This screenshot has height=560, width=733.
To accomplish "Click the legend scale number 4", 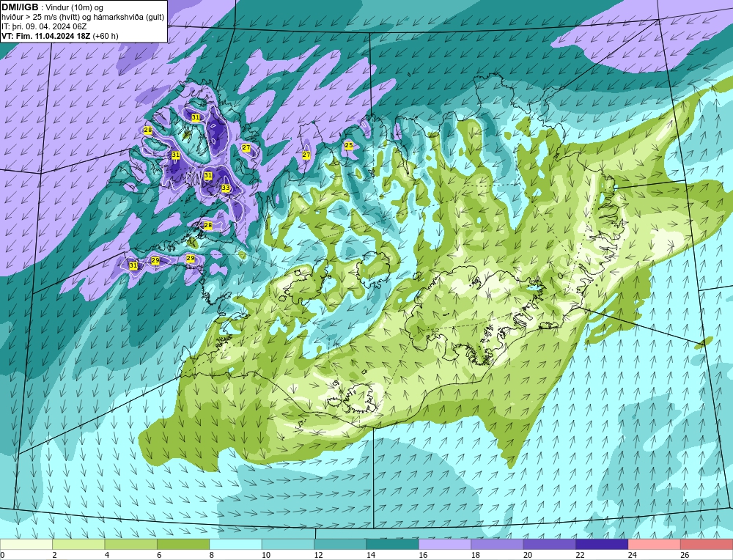I will 107,556.
